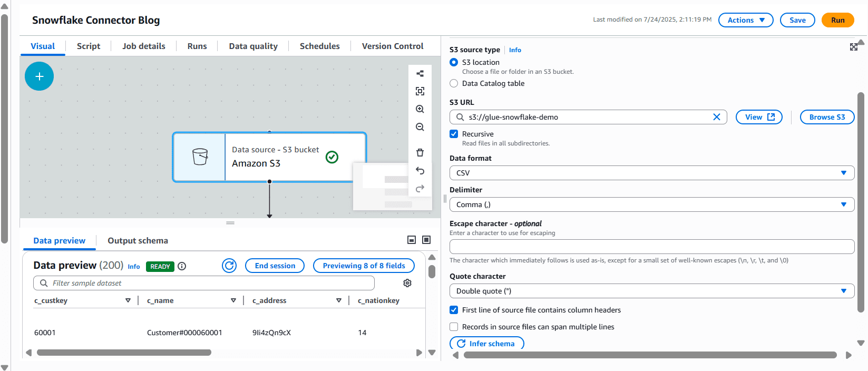This screenshot has height=371, width=868.
Task: Open data preview settings gear
Action: [407, 283]
